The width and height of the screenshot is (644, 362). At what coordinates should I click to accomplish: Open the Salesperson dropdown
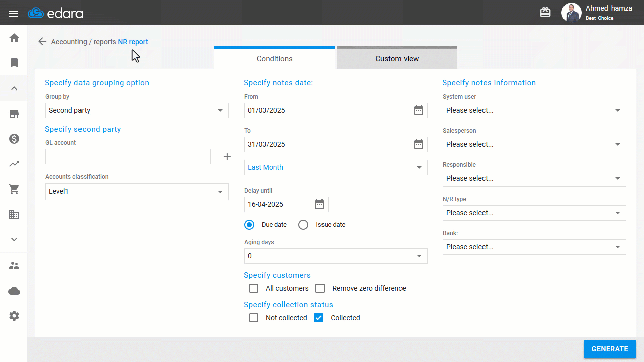(534, 144)
